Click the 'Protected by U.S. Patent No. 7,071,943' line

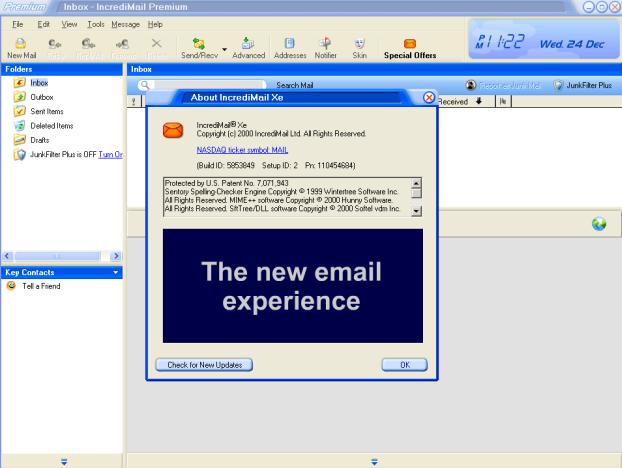227,183
